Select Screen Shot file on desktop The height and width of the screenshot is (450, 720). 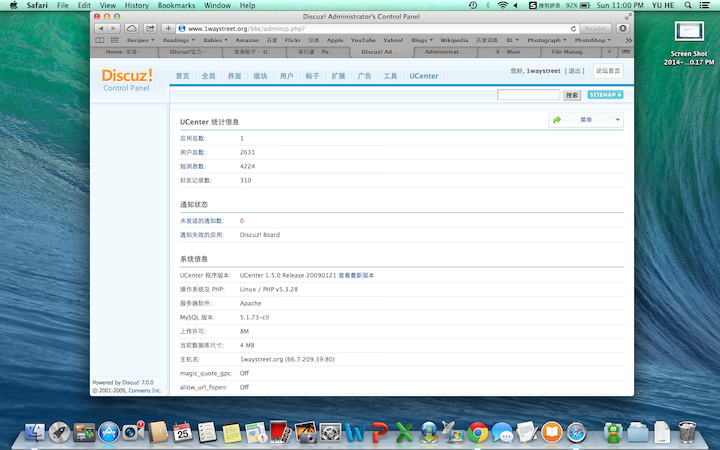[689, 44]
